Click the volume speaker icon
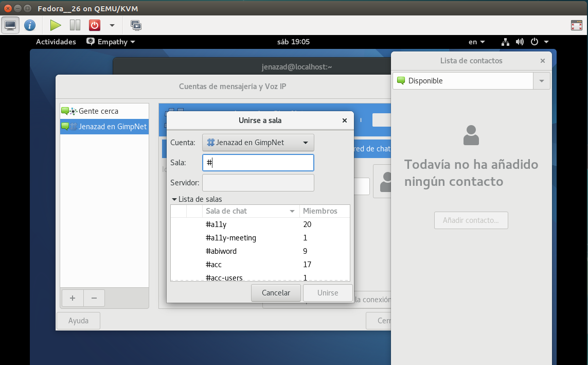Image resolution: width=588 pixels, height=365 pixels. [520, 42]
